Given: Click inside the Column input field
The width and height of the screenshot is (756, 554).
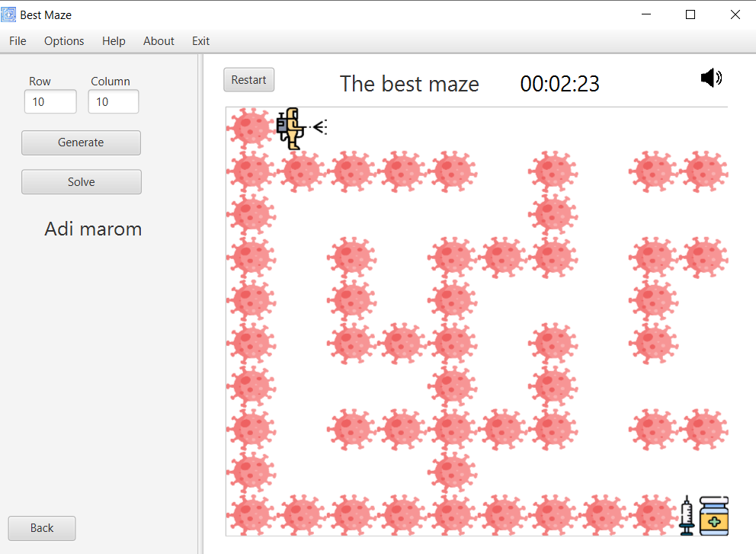Looking at the screenshot, I should coord(113,101).
